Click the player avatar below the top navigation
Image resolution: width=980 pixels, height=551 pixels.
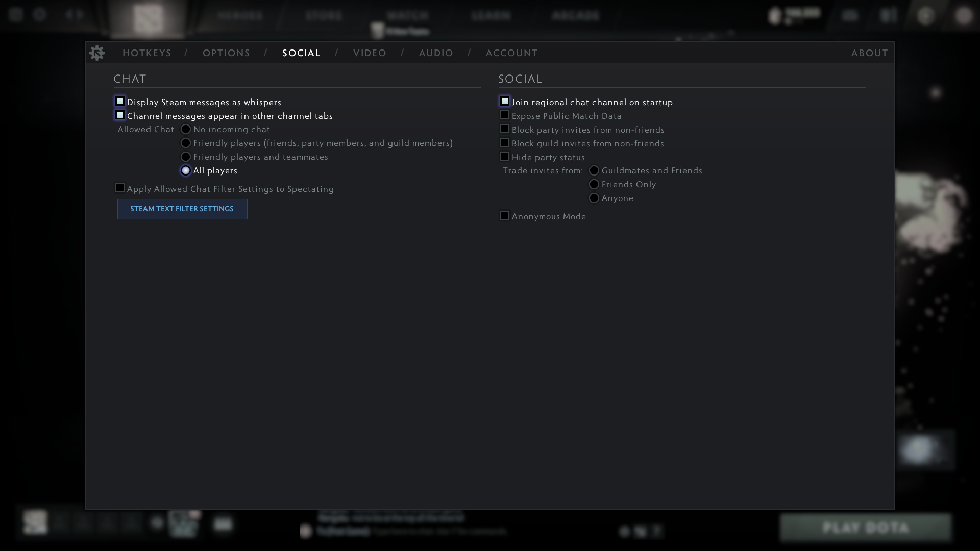tap(377, 31)
